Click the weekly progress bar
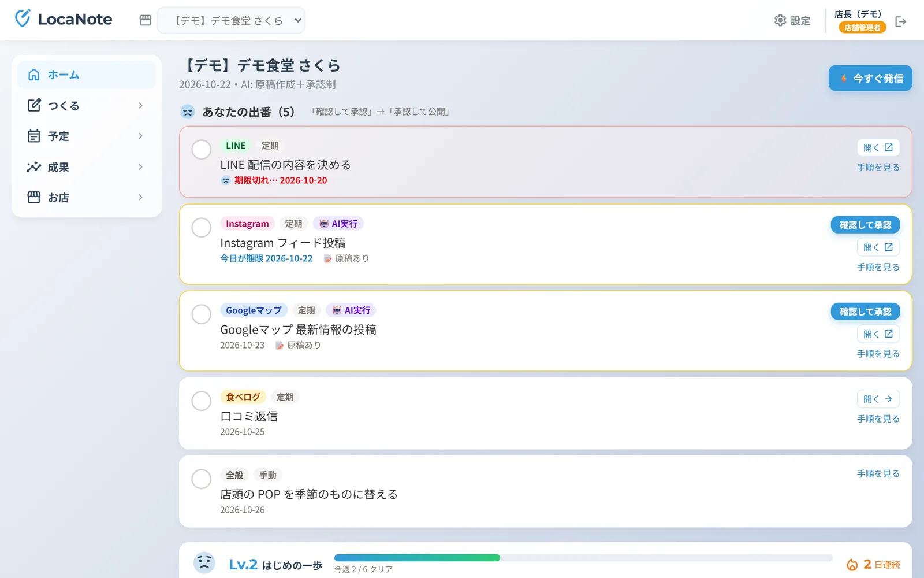 (x=583, y=558)
